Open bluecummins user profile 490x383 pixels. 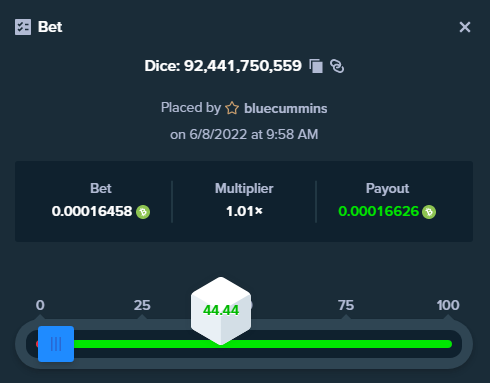tap(286, 108)
